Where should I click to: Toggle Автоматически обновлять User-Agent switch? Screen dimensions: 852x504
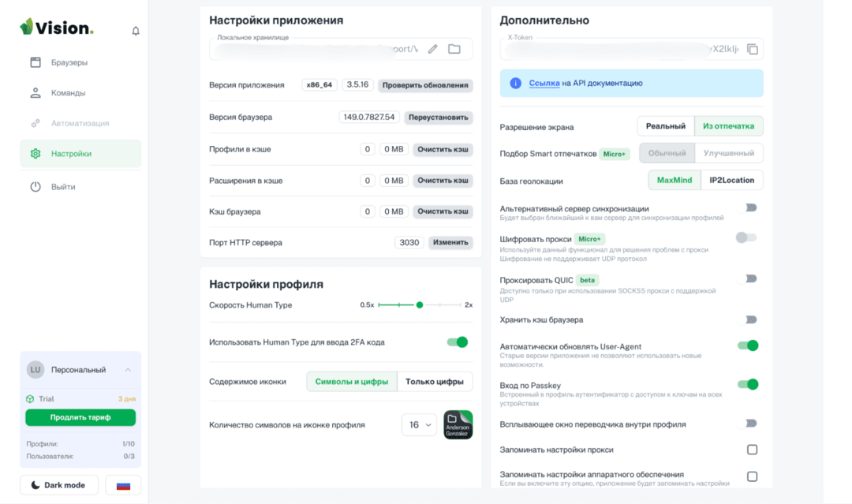748,345
